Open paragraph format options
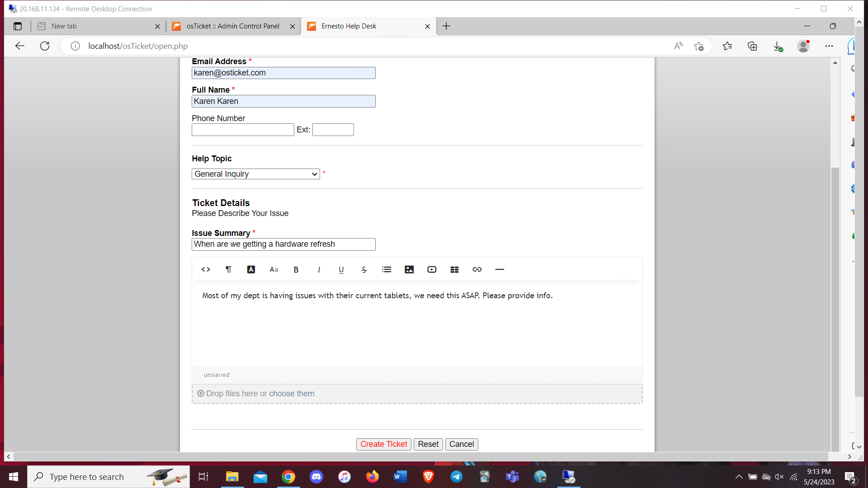Viewport: 868px width, 488px height. click(x=228, y=269)
